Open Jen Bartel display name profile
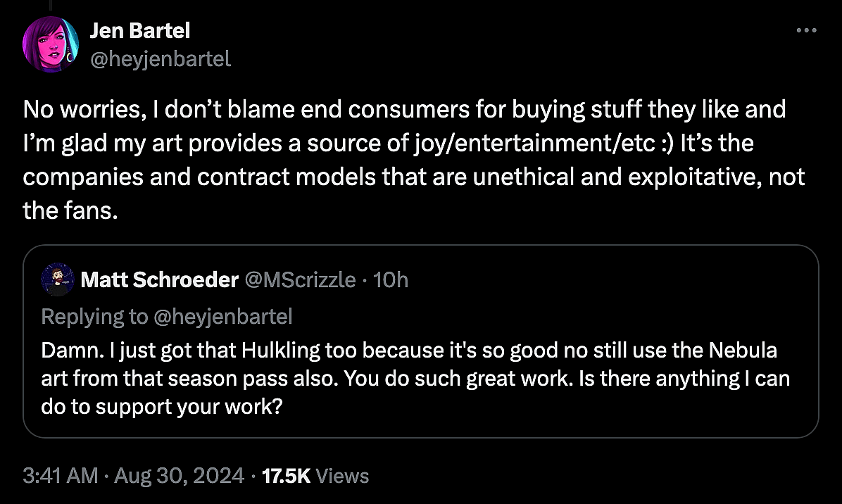Image resolution: width=842 pixels, height=504 pixels. click(x=140, y=31)
